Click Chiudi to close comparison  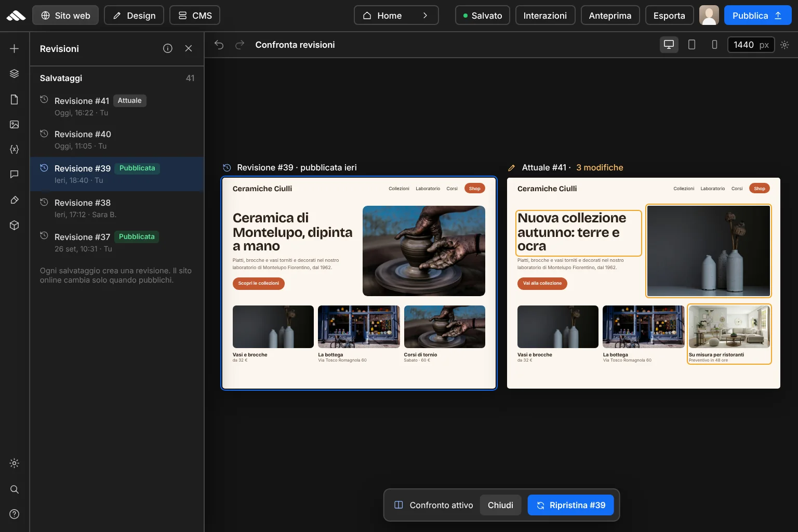pyautogui.click(x=500, y=505)
